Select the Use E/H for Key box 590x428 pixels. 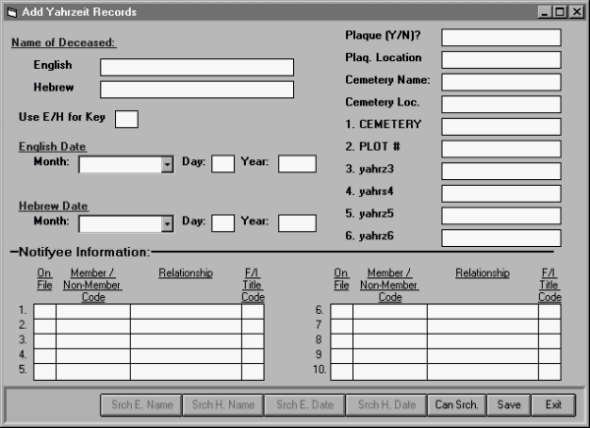[126, 119]
